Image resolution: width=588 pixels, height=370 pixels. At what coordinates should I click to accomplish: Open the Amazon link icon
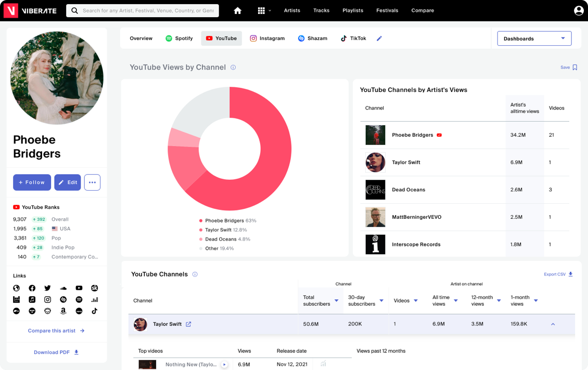coord(63,311)
